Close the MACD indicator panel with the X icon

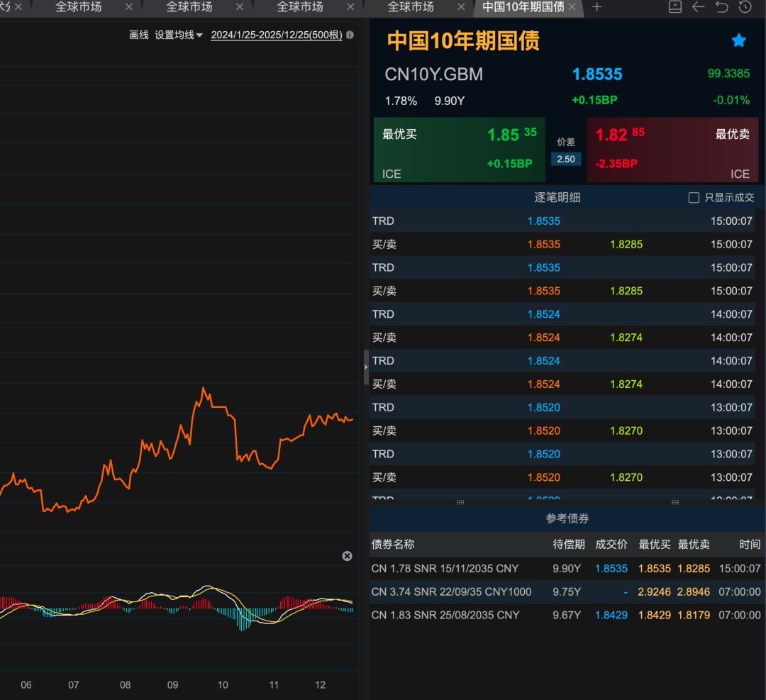[x=347, y=556]
